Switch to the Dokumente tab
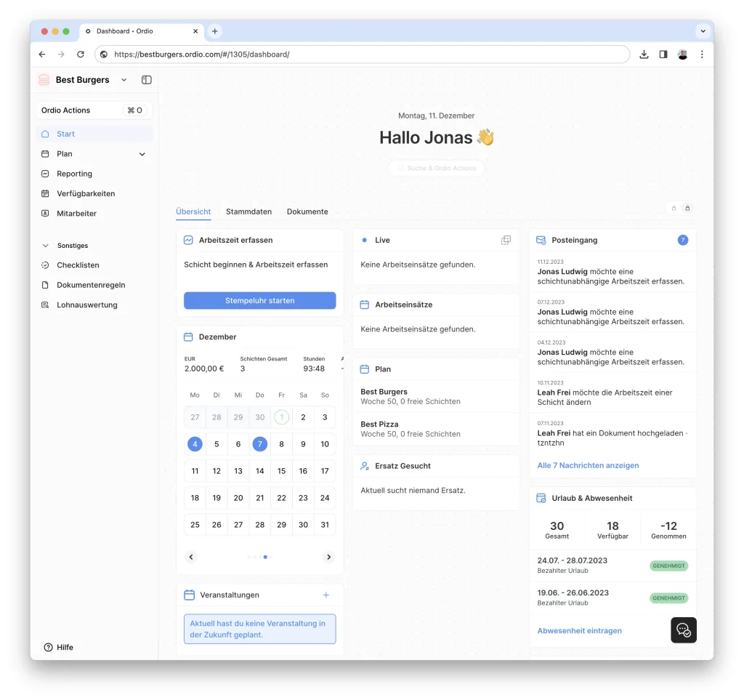744x700 pixels. click(x=307, y=212)
